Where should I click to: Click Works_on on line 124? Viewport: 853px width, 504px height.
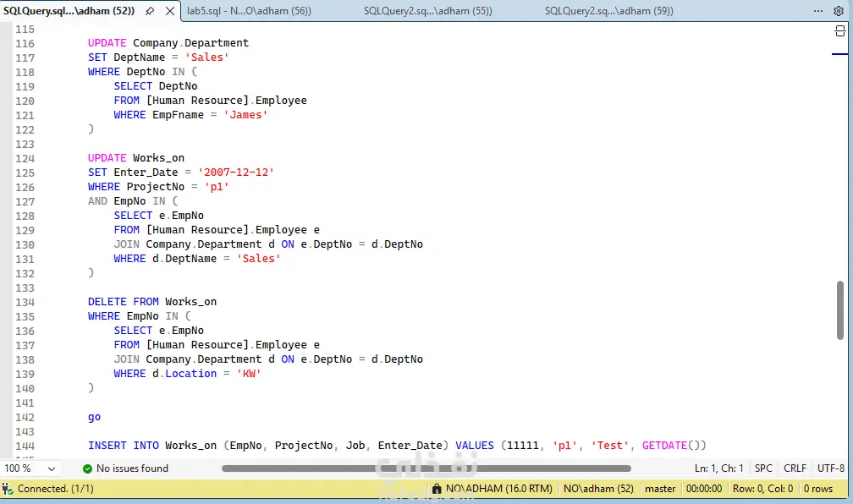(x=158, y=157)
